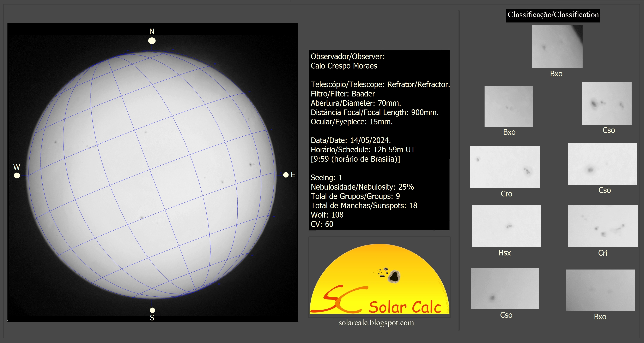Click the North marker dot above the Sun
Viewport: 644px width, 343px height.
[x=152, y=41]
